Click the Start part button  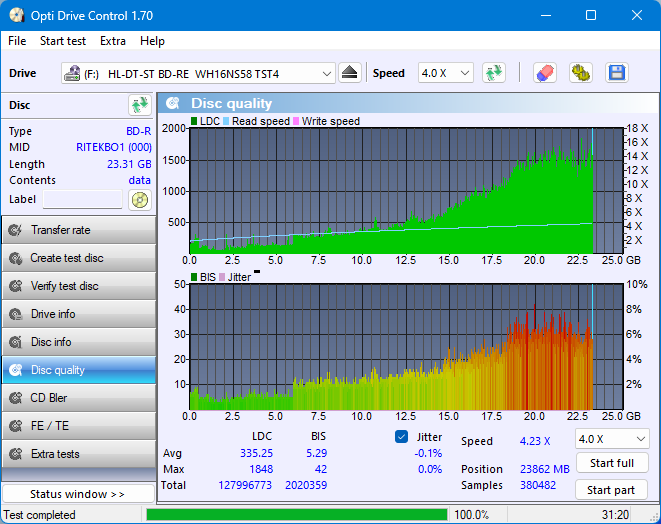click(611, 490)
